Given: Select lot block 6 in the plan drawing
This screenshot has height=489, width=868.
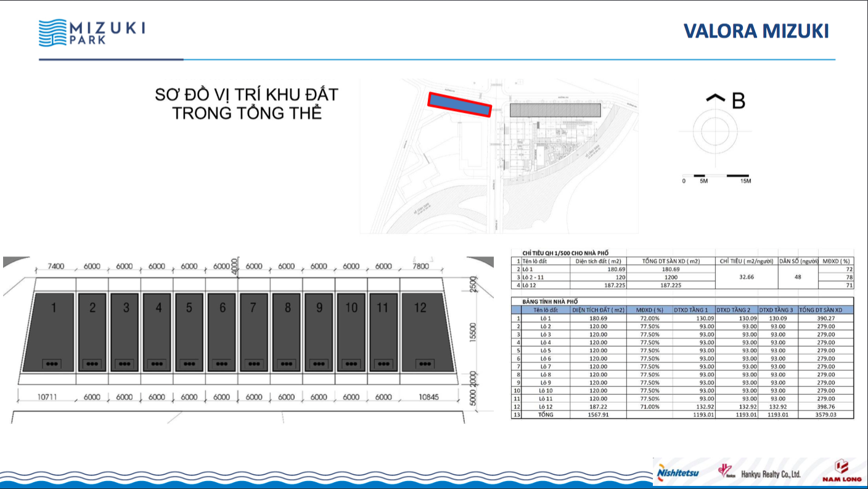Looking at the screenshot, I should (222, 332).
